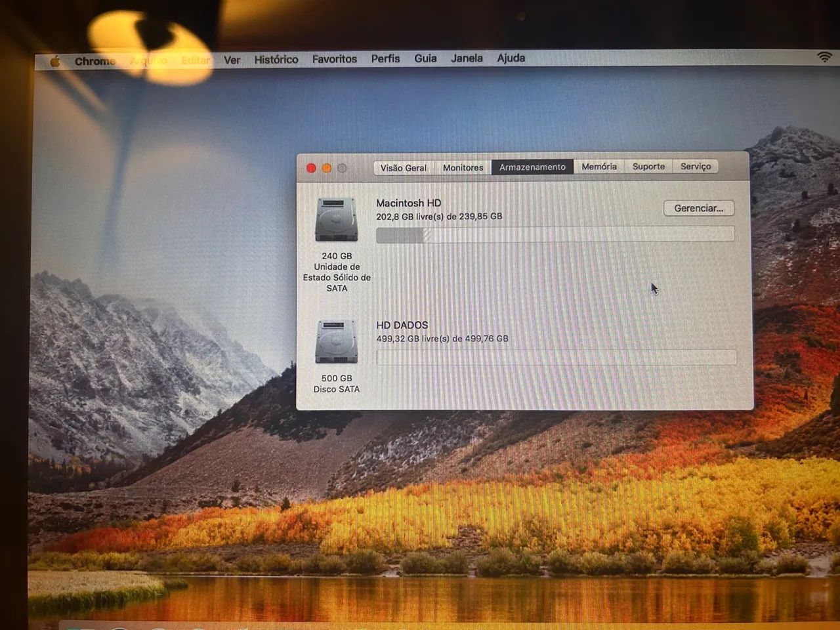Image resolution: width=840 pixels, height=630 pixels.
Task: Switch to the Memória tab
Action: (x=598, y=167)
